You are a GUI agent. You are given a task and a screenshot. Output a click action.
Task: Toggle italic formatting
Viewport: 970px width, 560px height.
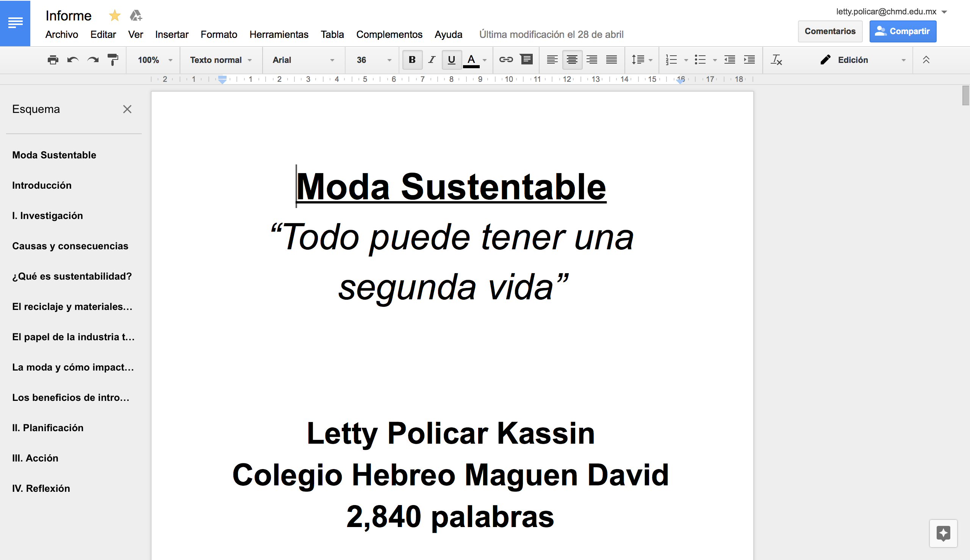[432, 59]
